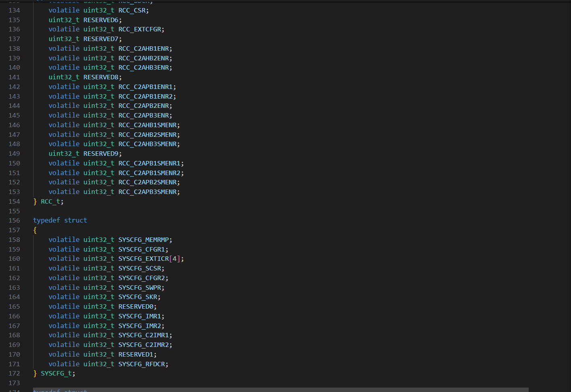Click the opening brace on line 157
Screen dimensions: 571x392
pyautogui.click(x=35, y=230)
